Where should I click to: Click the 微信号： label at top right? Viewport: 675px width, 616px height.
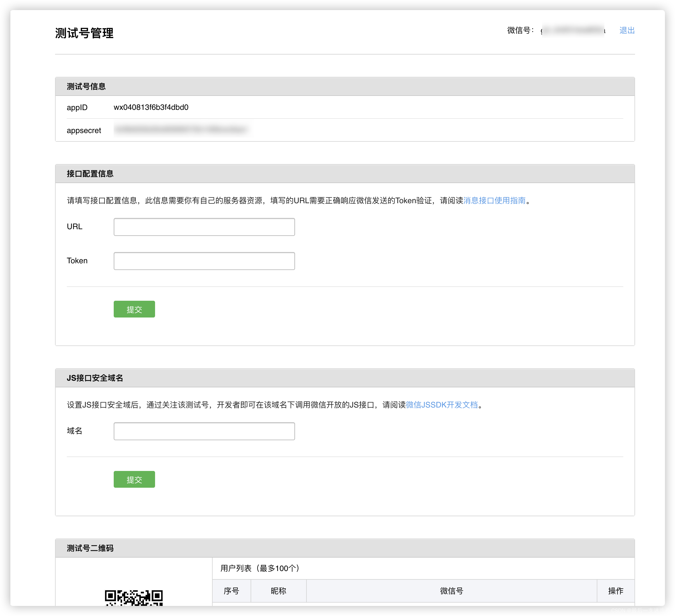pyautogui.click(x=520, y=30)
